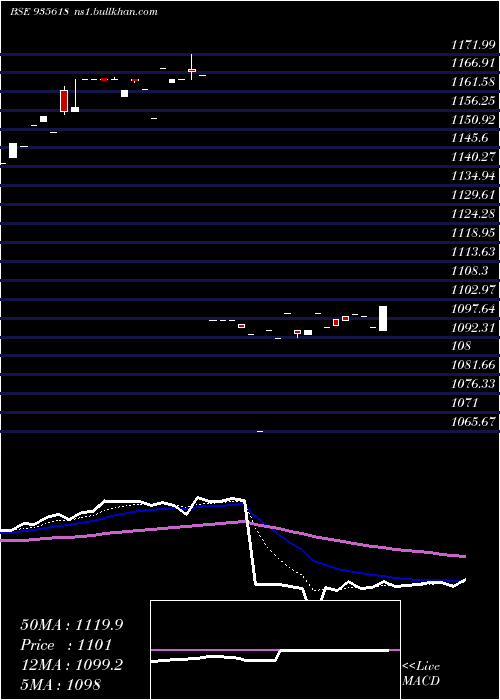Click the 1134.94 price level label
Viewport: 500px width, 700px height.
pos(473,176)
